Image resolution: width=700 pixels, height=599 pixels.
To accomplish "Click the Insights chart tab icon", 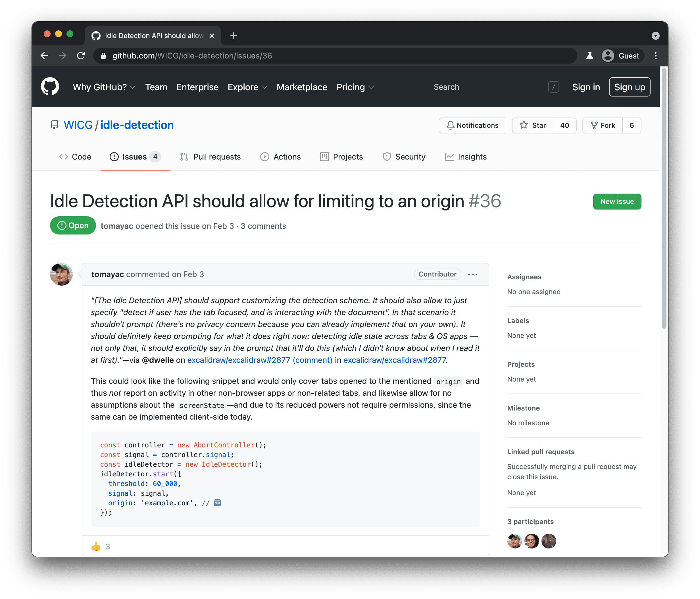I will pos(450,157).
